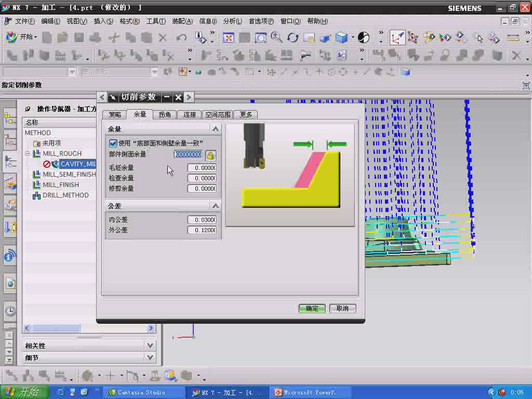
Task: Switch to the 拐角 tab
Action: tap(165, 115)
